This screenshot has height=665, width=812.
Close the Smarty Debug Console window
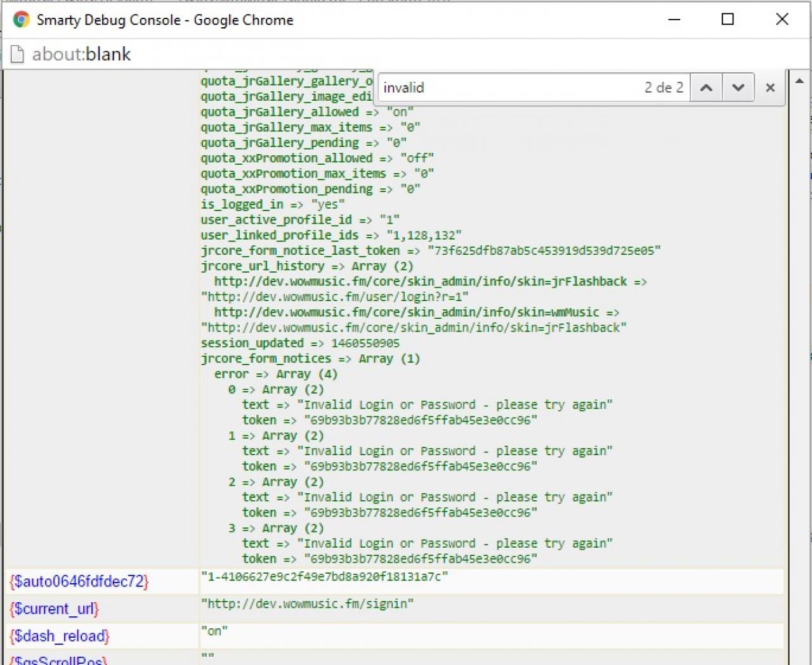(x=782, y=20)
